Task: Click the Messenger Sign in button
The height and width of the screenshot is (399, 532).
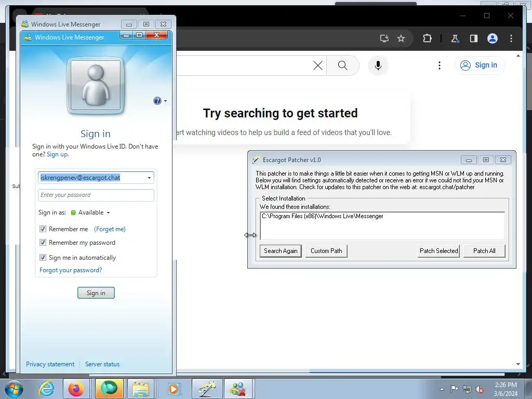Action: [96, 293]
